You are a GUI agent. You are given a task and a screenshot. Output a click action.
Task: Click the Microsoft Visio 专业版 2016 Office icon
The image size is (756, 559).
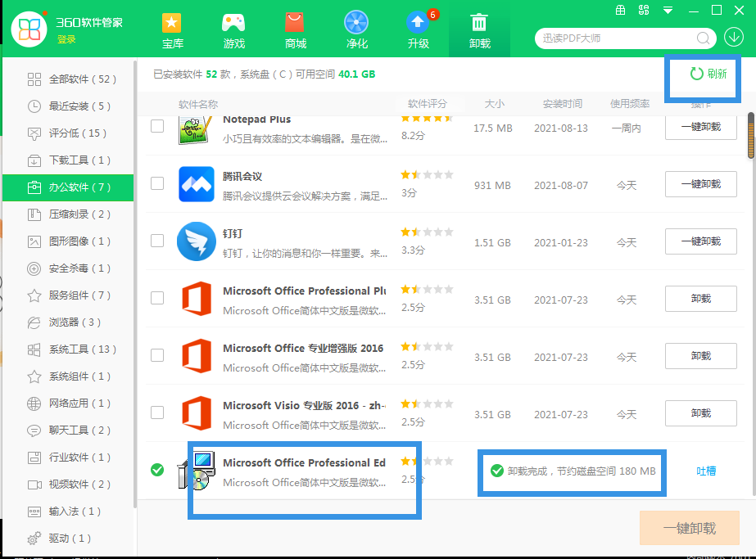coord(197,413)
